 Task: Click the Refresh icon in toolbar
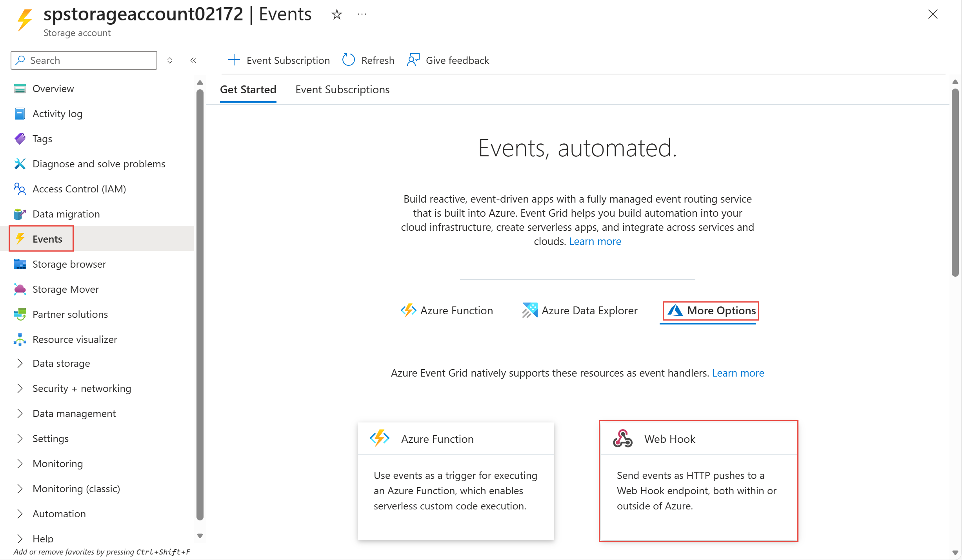(x=348, y=60)
